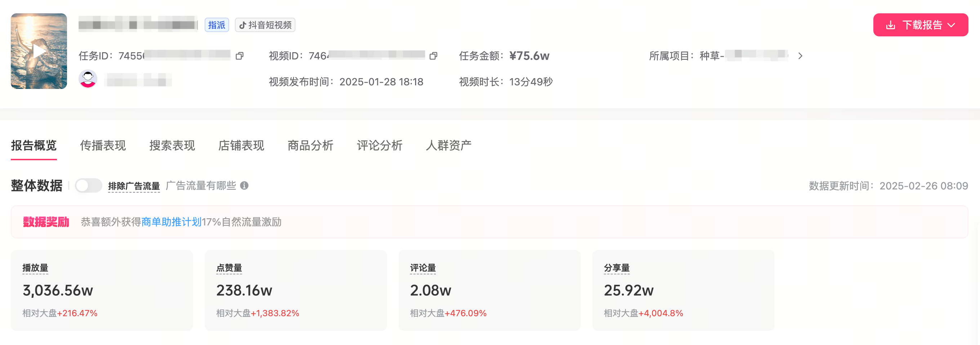Click the 指派 tag badge
The height and width of the screenshot is (345, 980).
217,25
